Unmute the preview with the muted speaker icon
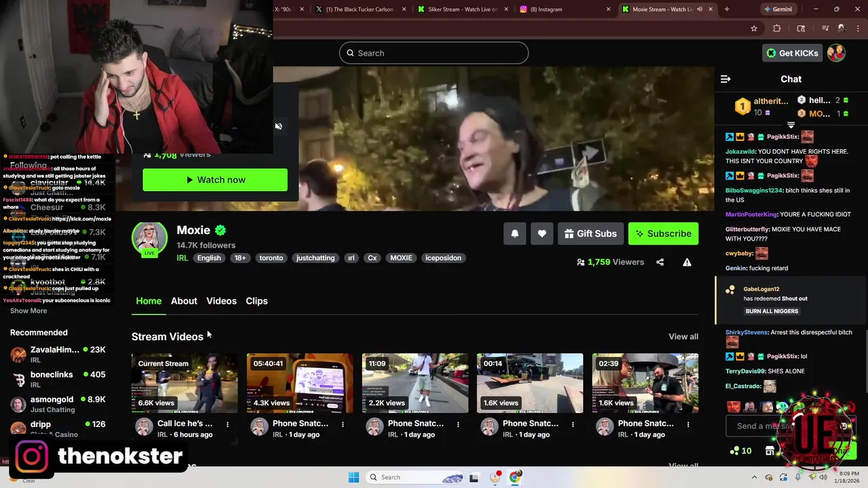The height and width of the screenshot is (488, 868). click(278, 126)
